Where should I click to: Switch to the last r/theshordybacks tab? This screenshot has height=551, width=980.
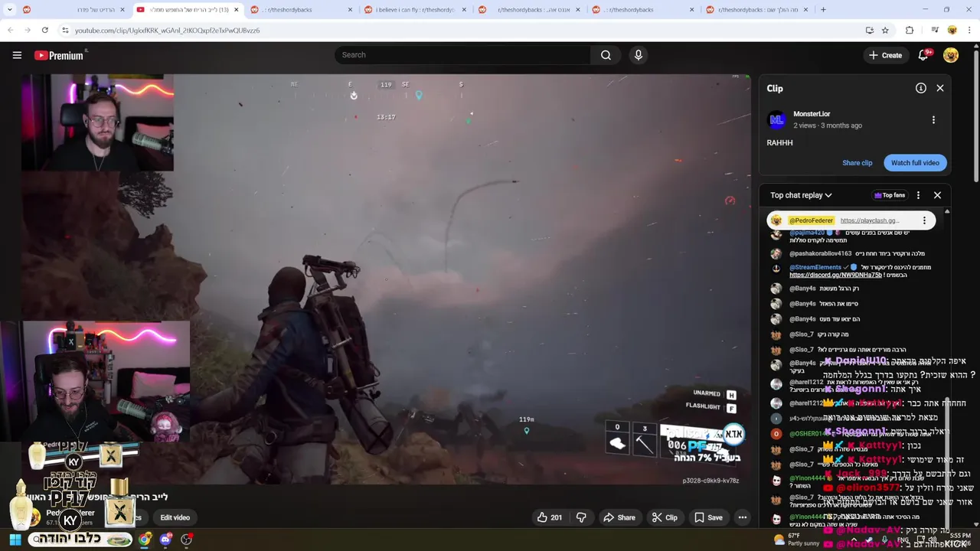(x=756, y=9)
